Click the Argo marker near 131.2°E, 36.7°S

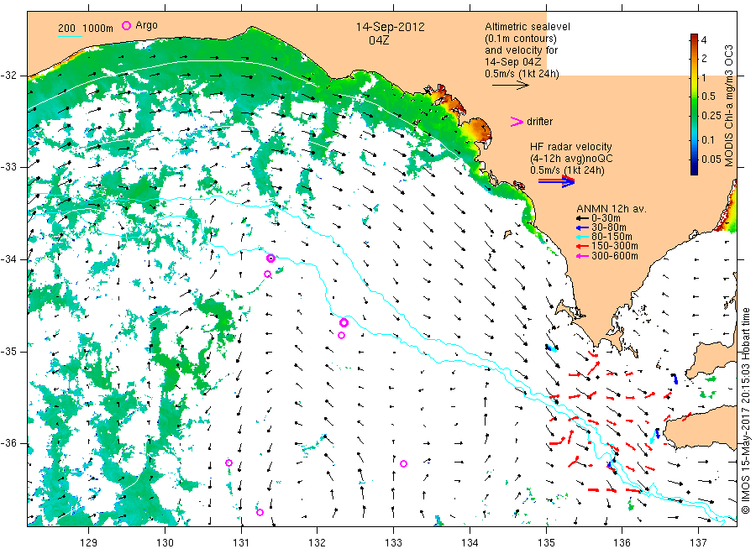tap(260, 513)
